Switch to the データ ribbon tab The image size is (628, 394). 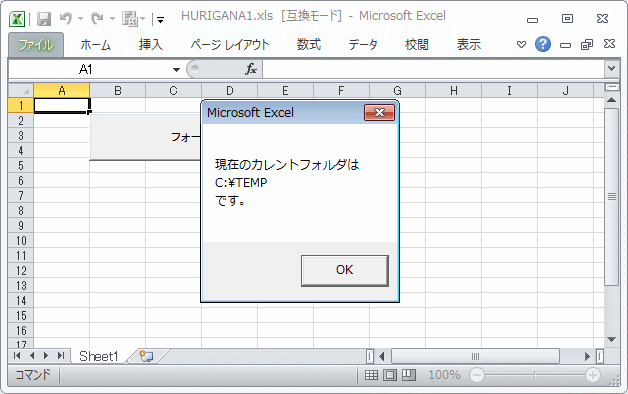tap(363, 45)
